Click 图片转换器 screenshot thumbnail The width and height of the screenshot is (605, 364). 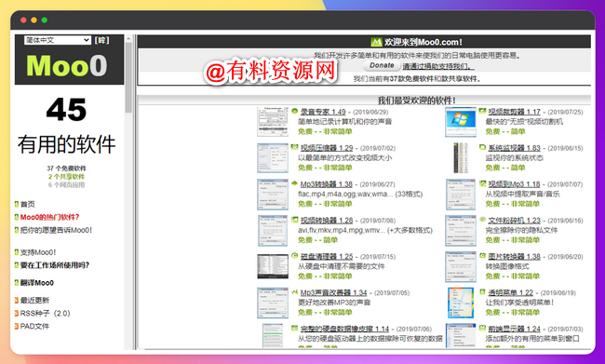[461, 266]
